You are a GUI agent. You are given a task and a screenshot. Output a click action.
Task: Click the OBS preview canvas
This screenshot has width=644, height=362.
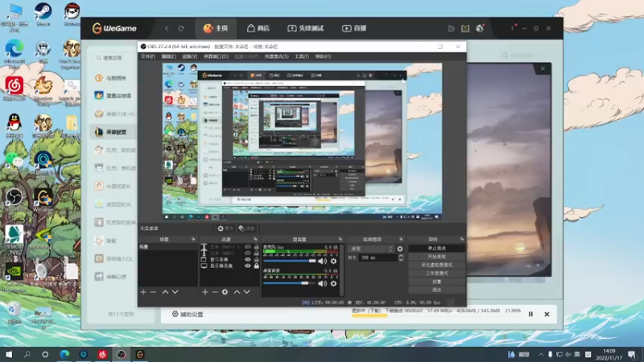303,142
